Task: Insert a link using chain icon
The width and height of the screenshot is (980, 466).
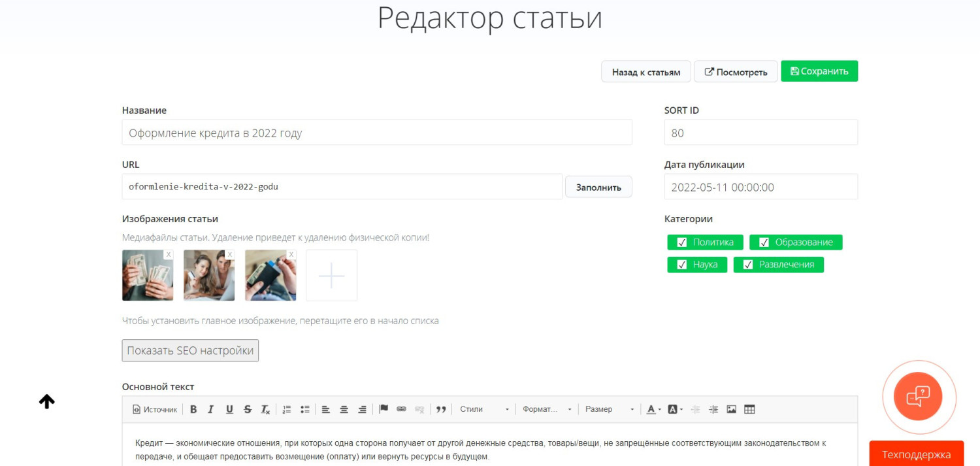Action: click(x=402, y=409)
